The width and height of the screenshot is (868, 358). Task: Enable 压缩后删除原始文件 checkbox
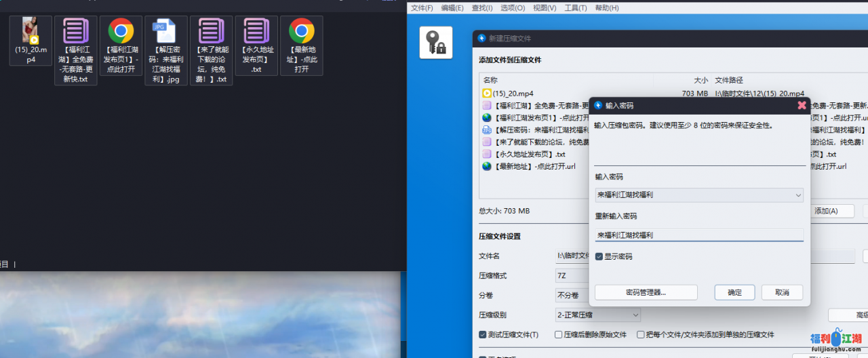tap(559, 335)
